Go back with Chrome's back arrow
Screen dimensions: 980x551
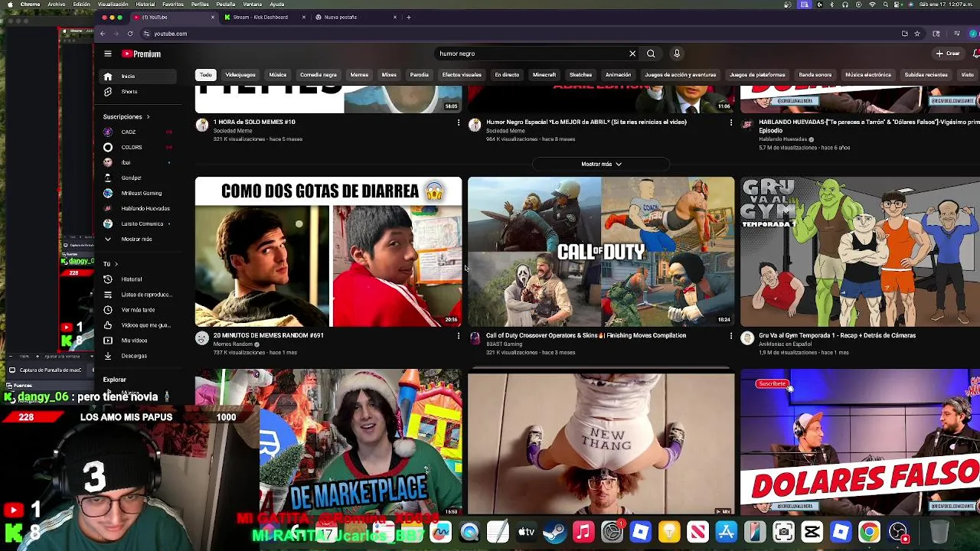click(x=103, y=34)
